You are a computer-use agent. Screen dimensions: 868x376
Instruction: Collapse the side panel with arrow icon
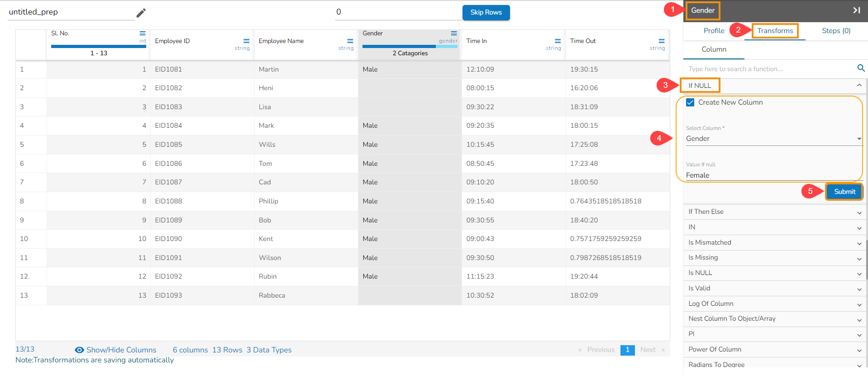coord(856,10)
